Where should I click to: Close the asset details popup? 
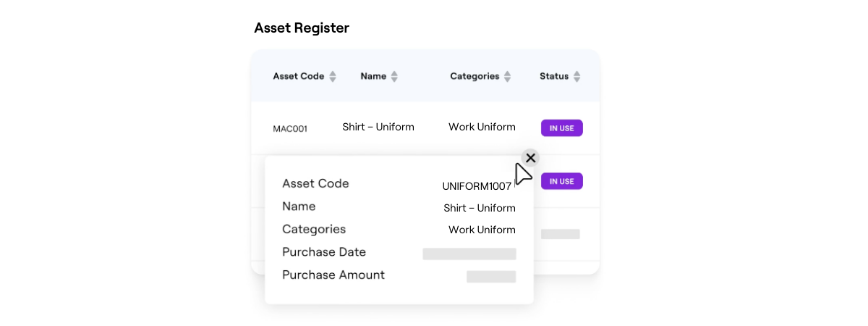pyautogui.click(x=530, y=158)
